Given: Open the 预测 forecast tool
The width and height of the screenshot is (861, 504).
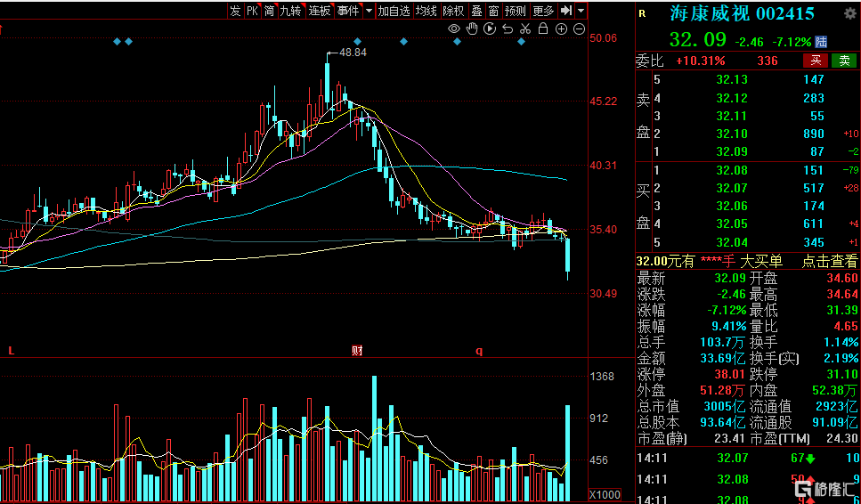Looking at the screenshot, I should click(x=515, y=11).
